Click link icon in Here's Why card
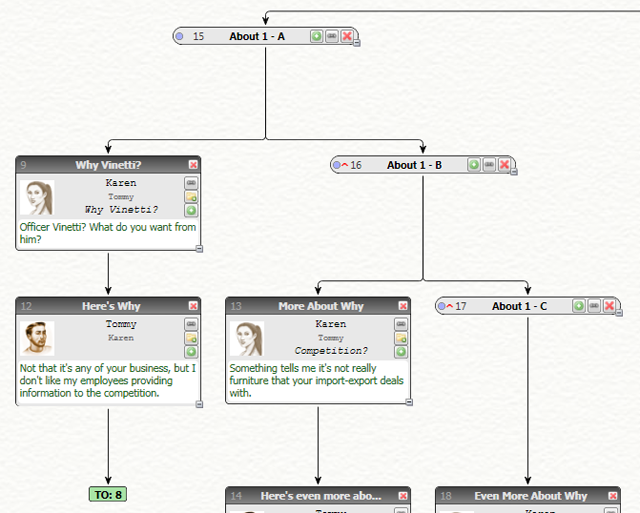 tap(191, 325)
